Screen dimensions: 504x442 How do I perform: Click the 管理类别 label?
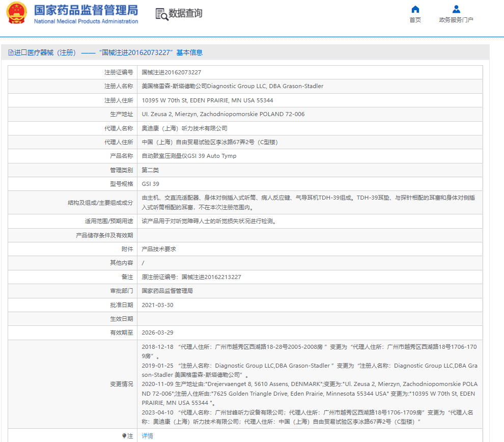(122, 170)
